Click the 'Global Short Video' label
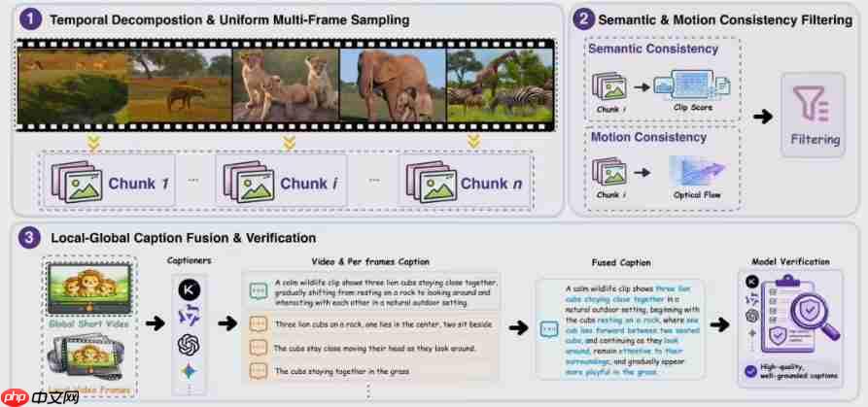Image resolution: width=868 pixels, height=407 pixels. tap(88, 323)
